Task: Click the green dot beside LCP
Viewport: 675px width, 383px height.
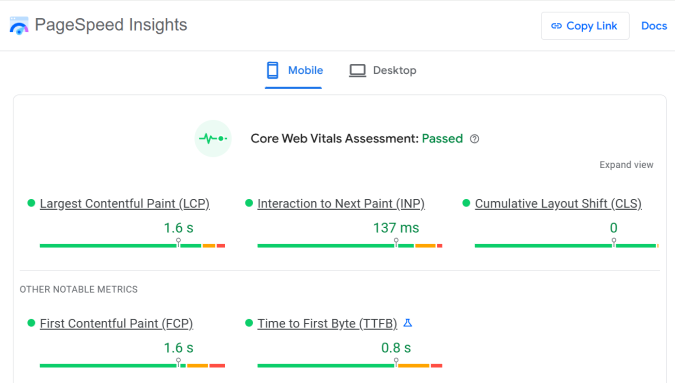Action: click(31, 203)
